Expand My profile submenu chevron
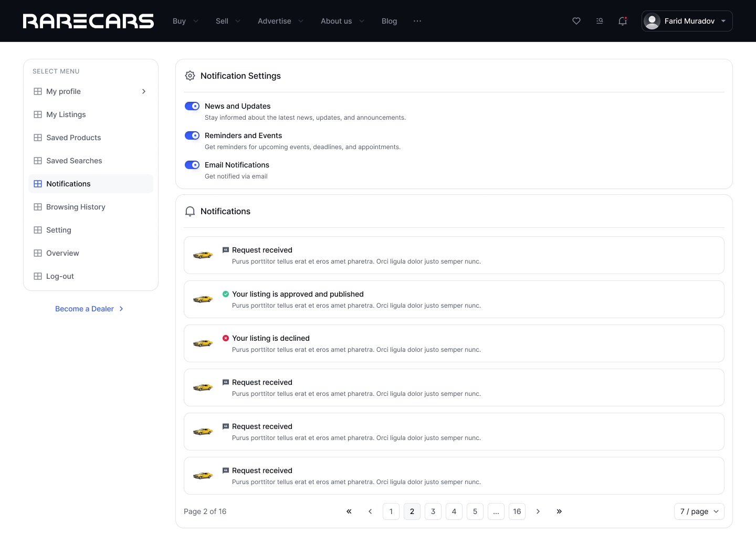Viewport: 756px width, 545px height. 144,91
